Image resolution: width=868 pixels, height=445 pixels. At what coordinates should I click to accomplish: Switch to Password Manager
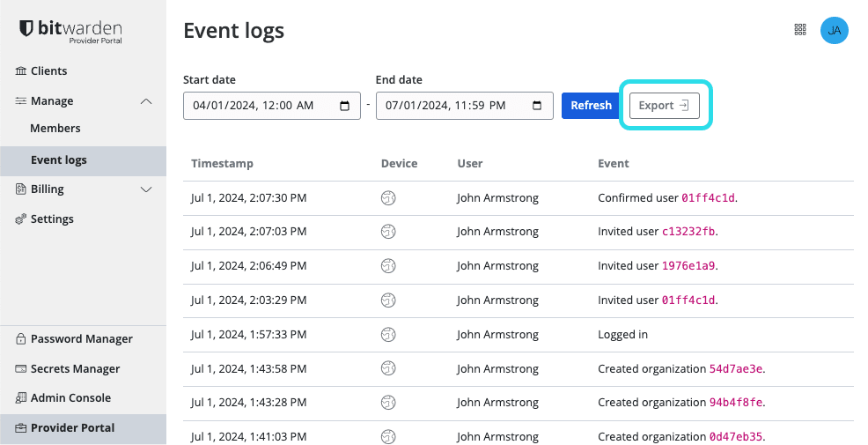coord(81,338)
